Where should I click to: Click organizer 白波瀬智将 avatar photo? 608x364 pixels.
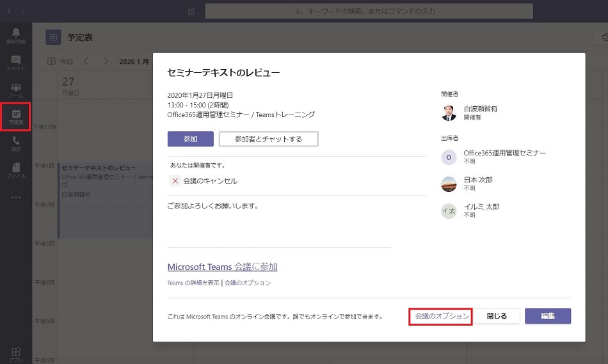tap(449, 113)
